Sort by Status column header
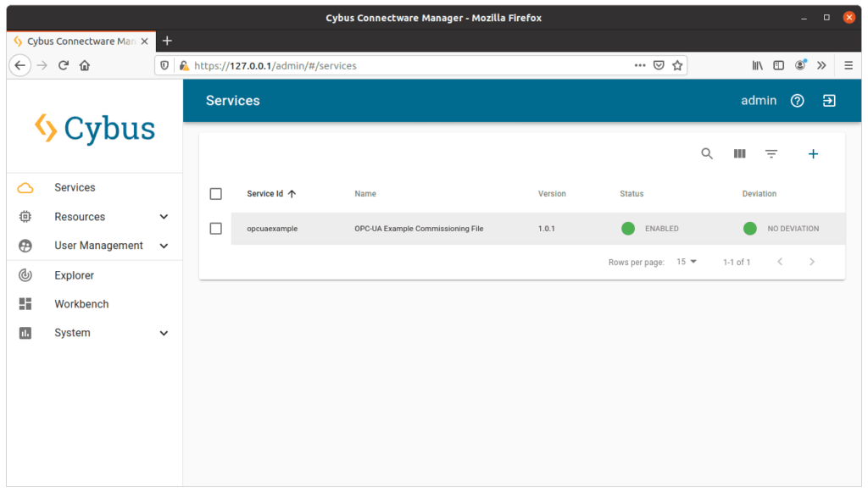The height and width of the screenshot is (493, 868). pyautogui.click(x=632, y=194)
